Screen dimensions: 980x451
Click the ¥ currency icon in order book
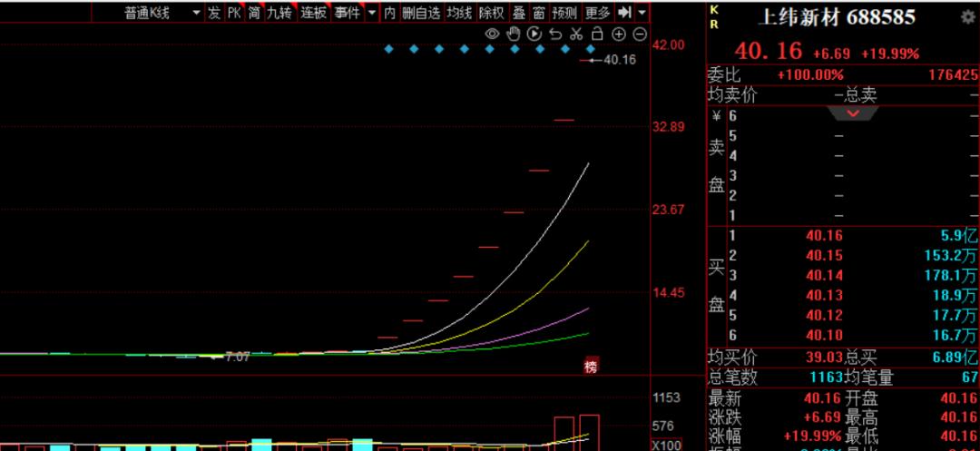[x=717, y=116]
